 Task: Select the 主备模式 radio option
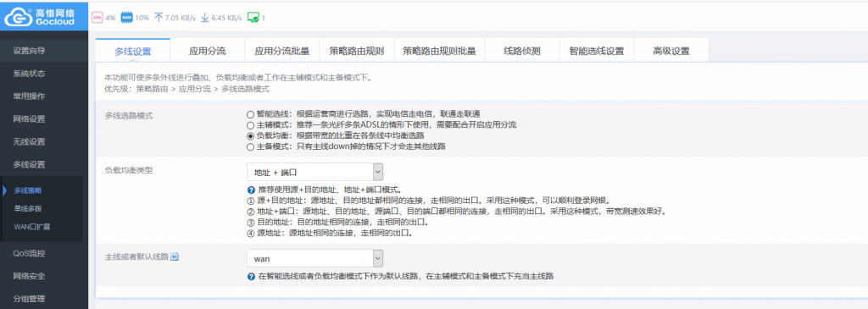[250, 147]
